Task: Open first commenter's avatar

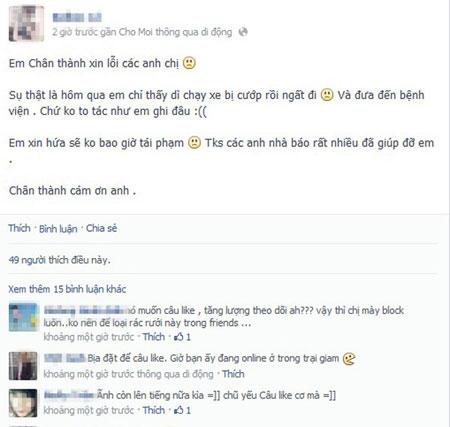Action: (x=23, y=317)
